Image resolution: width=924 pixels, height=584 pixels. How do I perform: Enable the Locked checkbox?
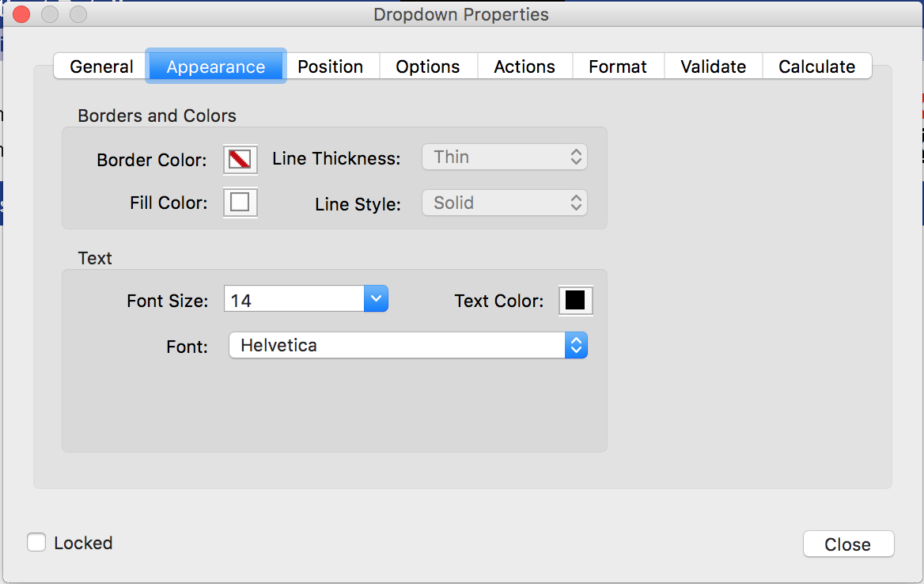pos(36,543)
